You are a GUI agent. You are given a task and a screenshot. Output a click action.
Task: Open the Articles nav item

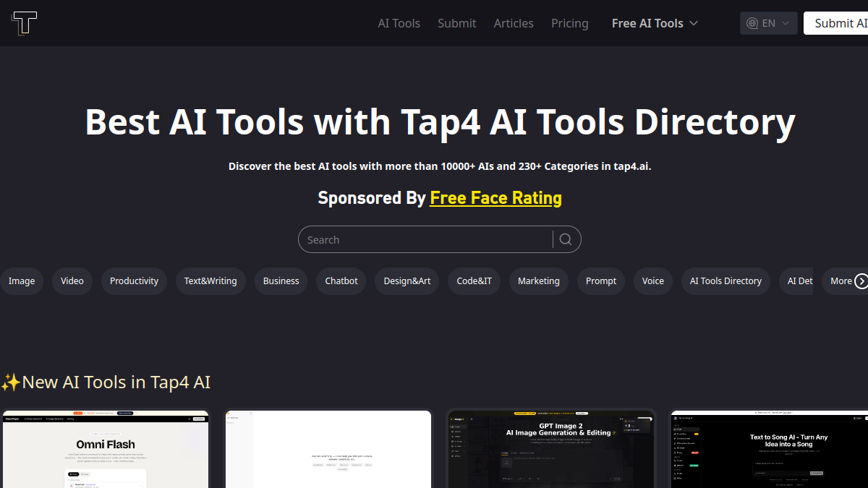click(514, 23)
